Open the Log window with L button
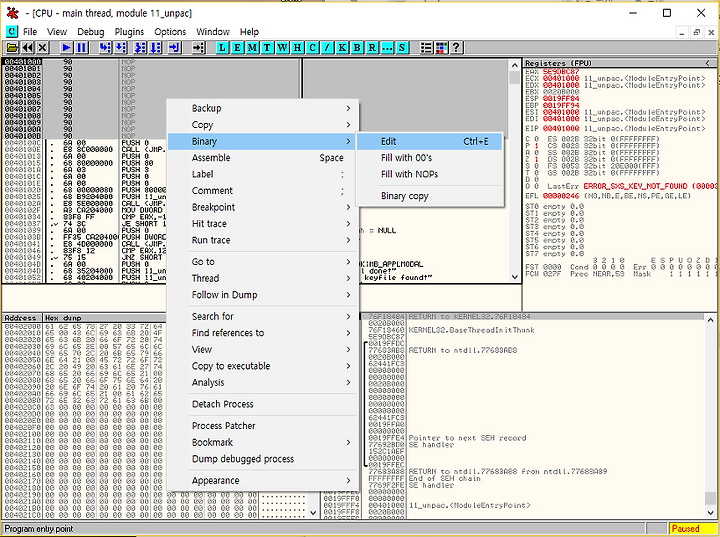The image size is (720, 537). click(222, 47)
